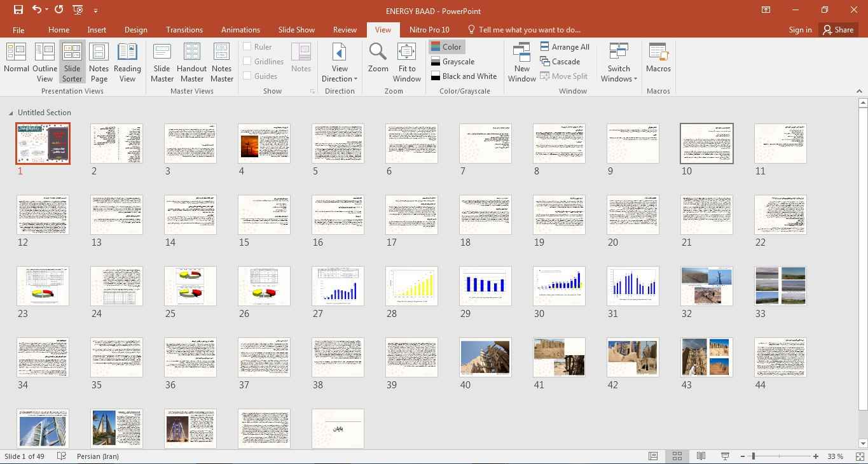Select slide 28 thumbnail with yellow chart
This screenshot has width=868, height=464.
tap(411, 286)
